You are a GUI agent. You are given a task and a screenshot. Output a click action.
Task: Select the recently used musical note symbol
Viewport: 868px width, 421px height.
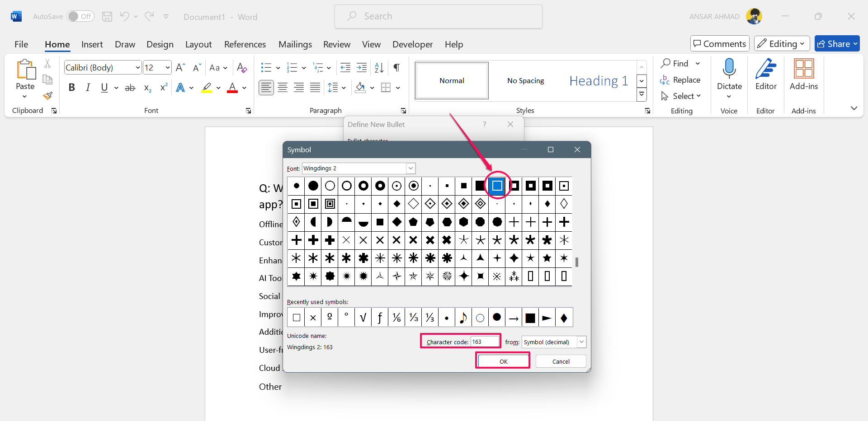(463, 318)
